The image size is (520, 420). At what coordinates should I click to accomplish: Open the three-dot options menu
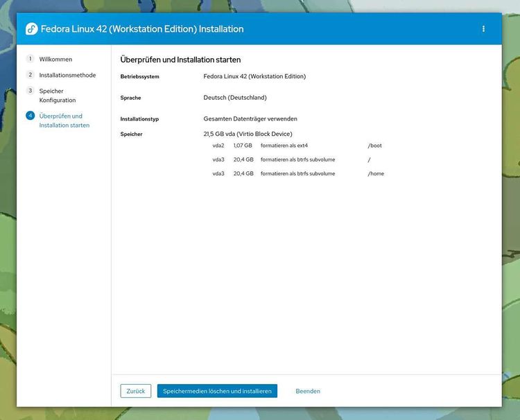pyautogui.click(x=483, y=29)
